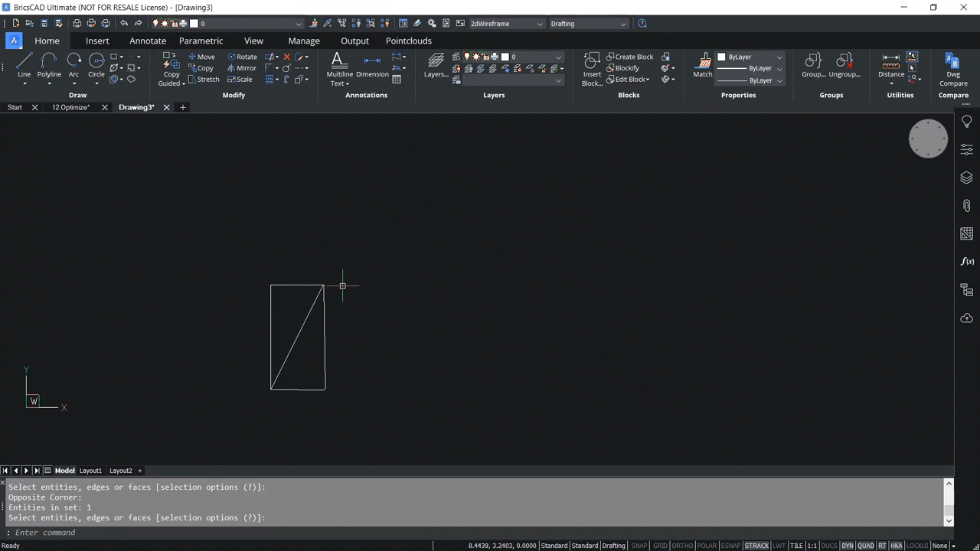The image size is (980, 551).
Task: Toggle POLAR tracking in the status bar
Action: click(x=707, y=546)
